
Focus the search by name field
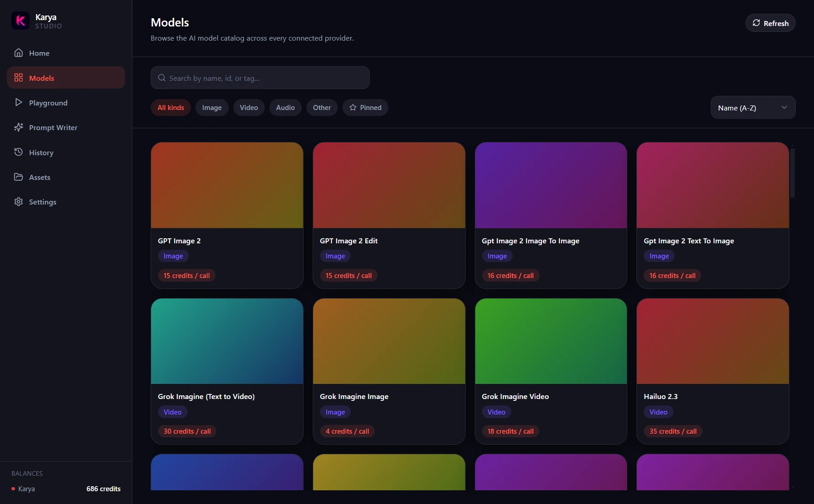click(260, 78)
